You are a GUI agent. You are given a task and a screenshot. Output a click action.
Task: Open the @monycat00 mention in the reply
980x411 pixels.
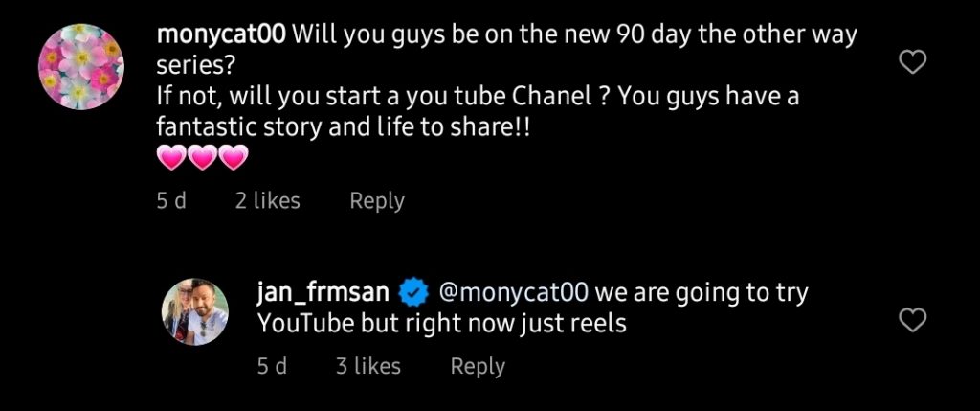pyautogui.click(x=512, y=291)
